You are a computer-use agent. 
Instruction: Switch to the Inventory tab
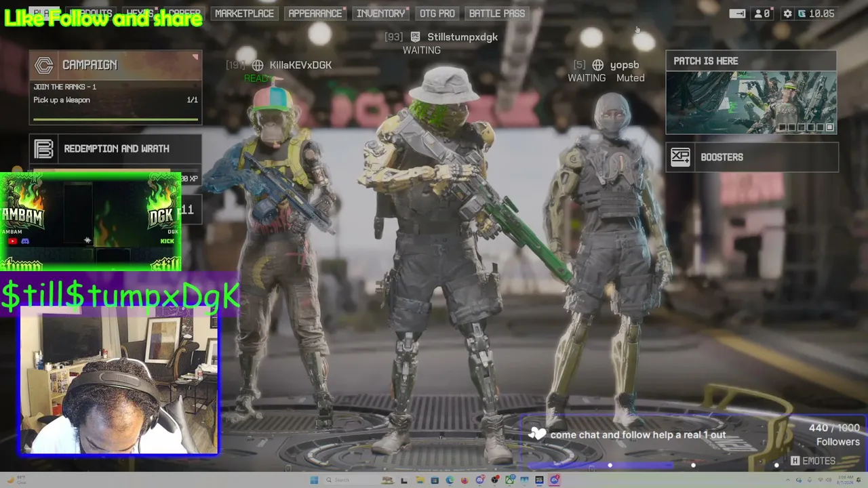pyautogui.click(x=380, y=14)
